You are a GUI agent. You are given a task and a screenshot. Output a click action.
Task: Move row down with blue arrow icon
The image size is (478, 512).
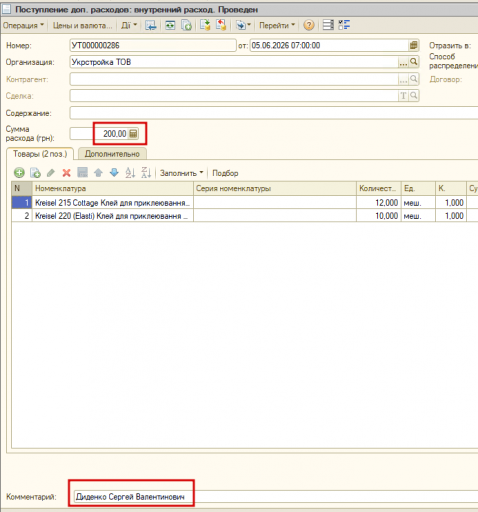(x=114, y=173)
